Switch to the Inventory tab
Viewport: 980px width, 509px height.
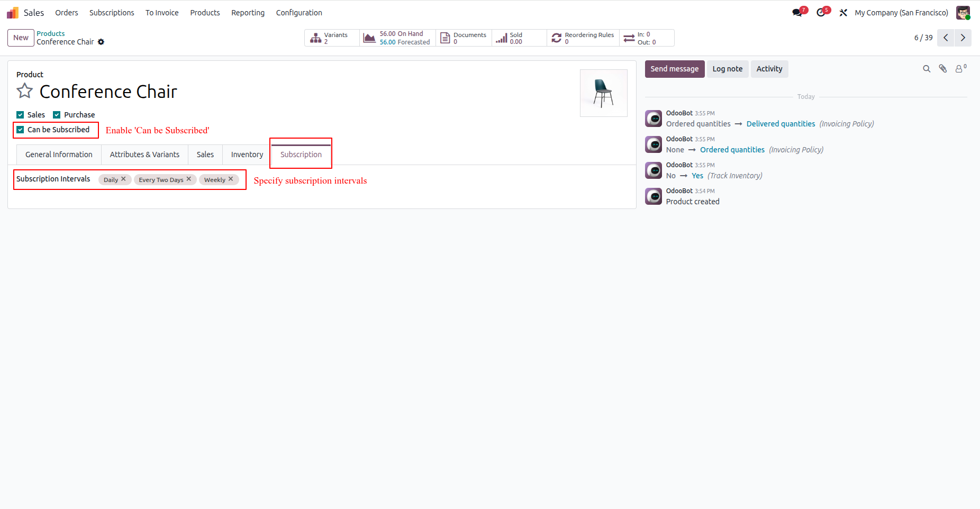[x=247, y=154]
